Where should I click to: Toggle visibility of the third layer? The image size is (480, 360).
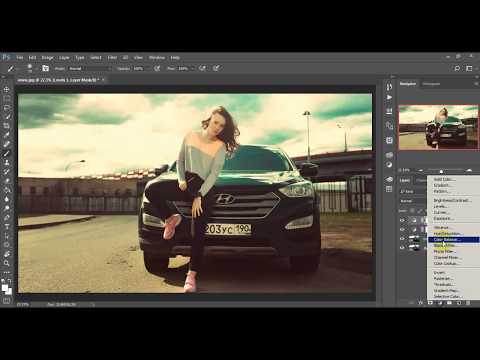point(402,239)
